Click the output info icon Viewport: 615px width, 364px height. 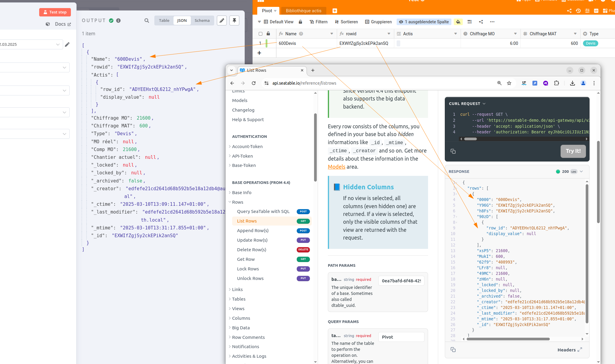118,20
